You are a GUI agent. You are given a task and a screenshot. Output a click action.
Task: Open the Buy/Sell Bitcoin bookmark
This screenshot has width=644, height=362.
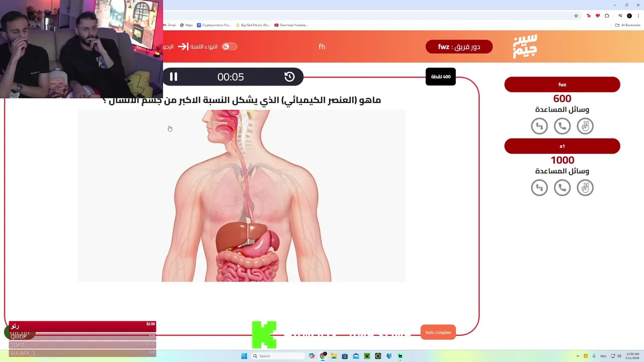(x=253, y=25)
